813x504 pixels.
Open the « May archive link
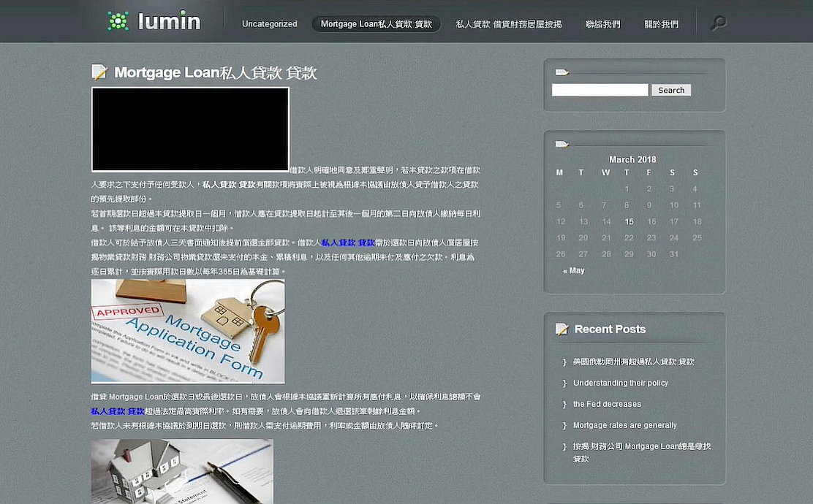click(574, 270)
